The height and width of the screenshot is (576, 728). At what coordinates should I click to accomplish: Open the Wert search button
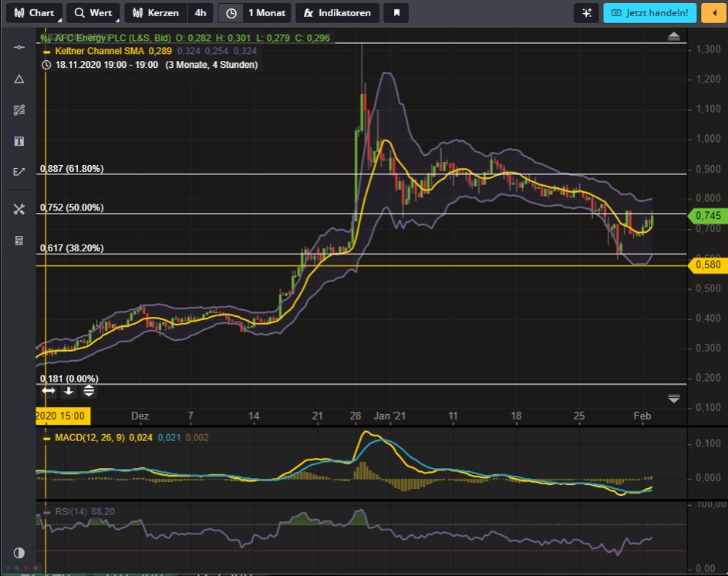click(93, 13)
